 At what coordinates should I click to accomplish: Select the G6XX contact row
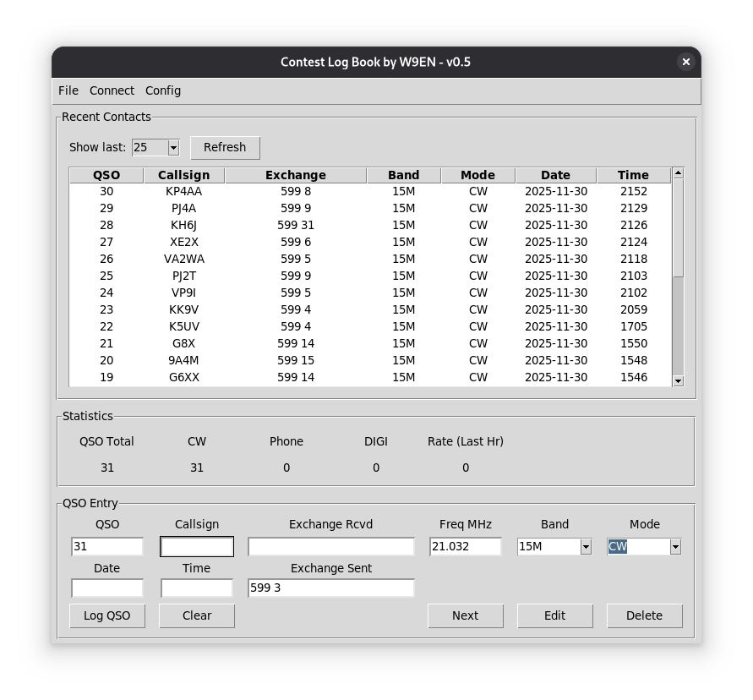[370, 377]
